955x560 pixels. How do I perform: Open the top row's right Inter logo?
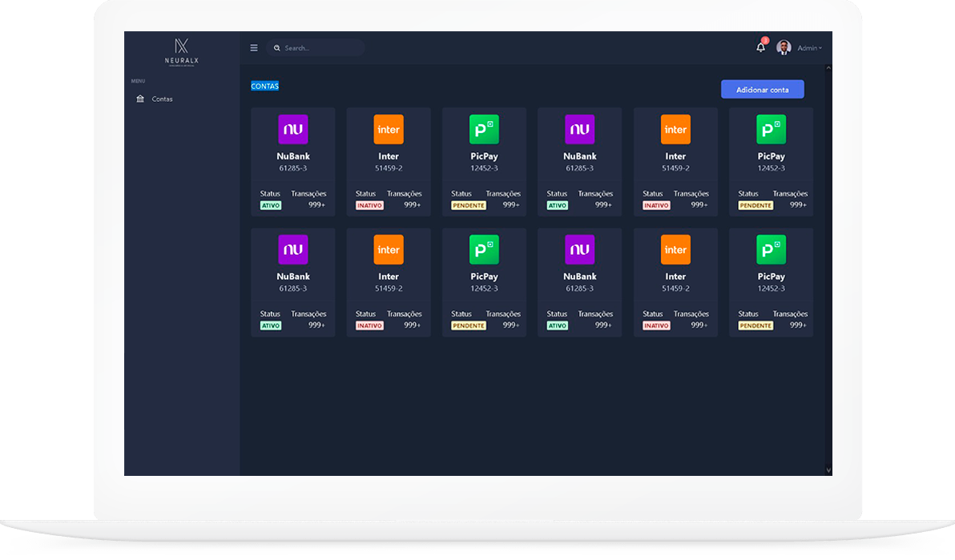[675, 129]
